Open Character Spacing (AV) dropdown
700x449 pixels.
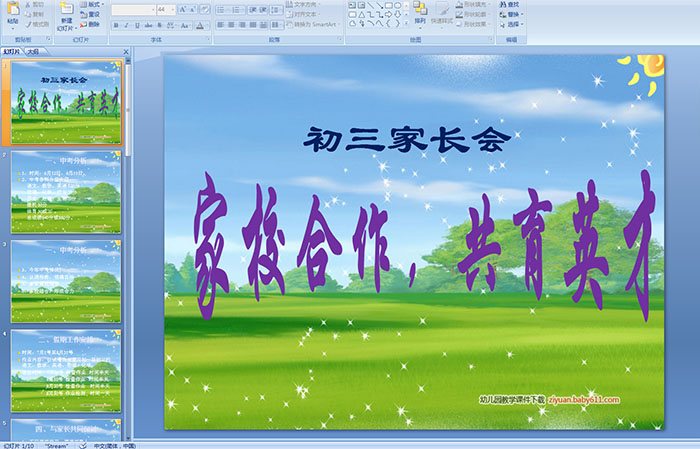[171, 25]
